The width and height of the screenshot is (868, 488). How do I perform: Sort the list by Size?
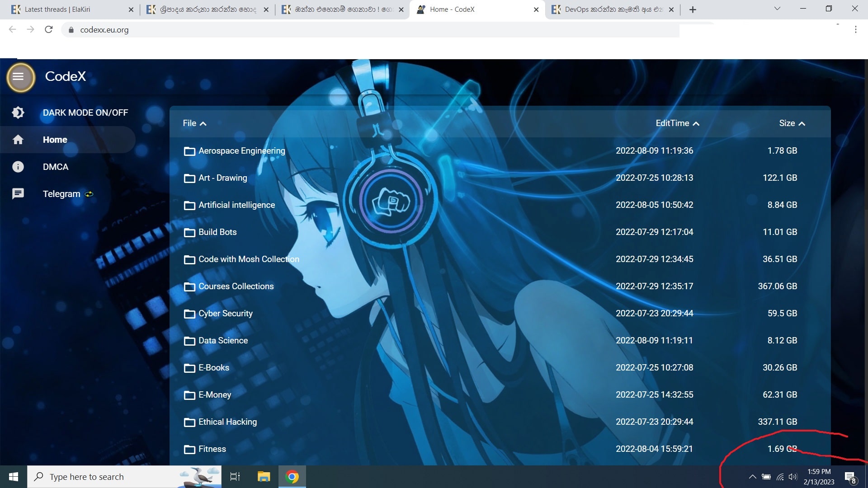pyautogui.click(x=792, y=123)
